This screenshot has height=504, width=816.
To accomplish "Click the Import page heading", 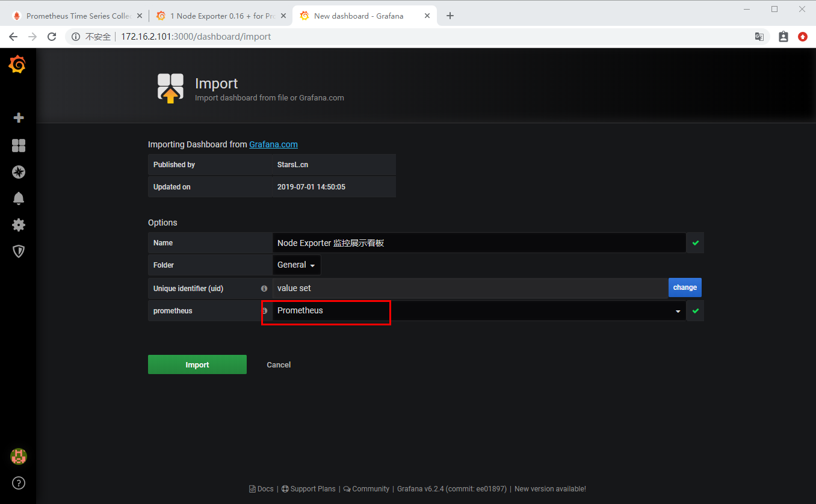I will (217, 84).
